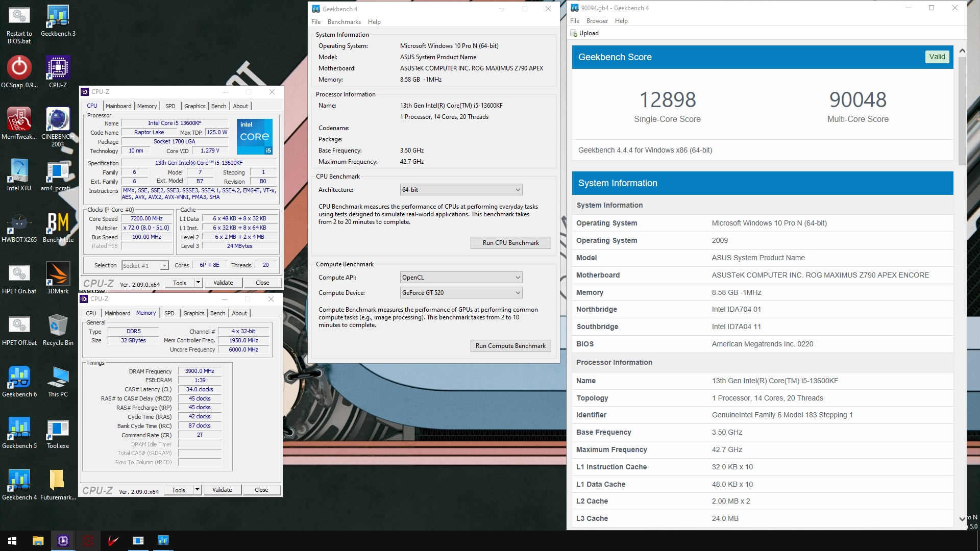Open HWBOT X265 desktop icon
This screenshot has height=551, width=980.
[x=19, y=227]
